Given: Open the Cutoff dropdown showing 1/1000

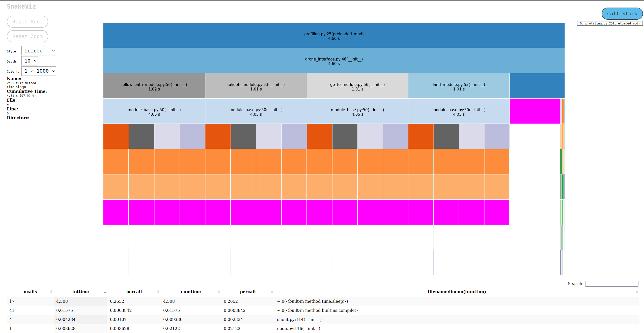Looking at the screenshot, I should [x=39, y=71].
